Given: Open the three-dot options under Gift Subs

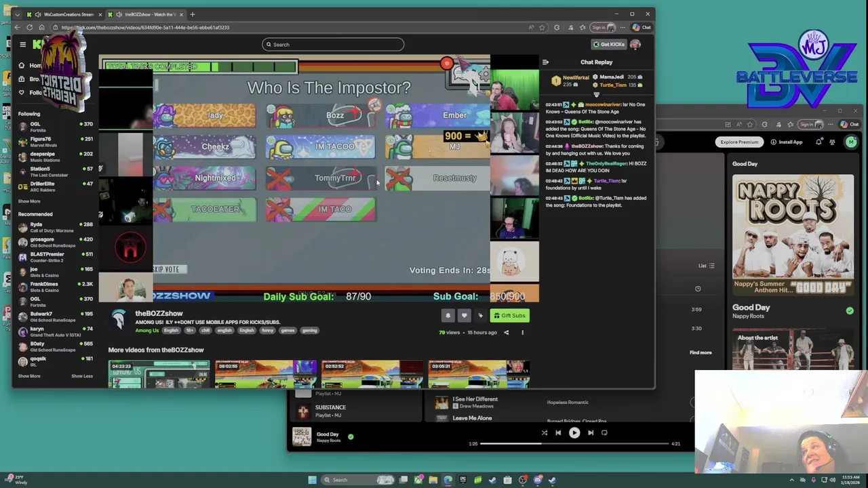Looking at the screenshot, I should coord(522,333).
